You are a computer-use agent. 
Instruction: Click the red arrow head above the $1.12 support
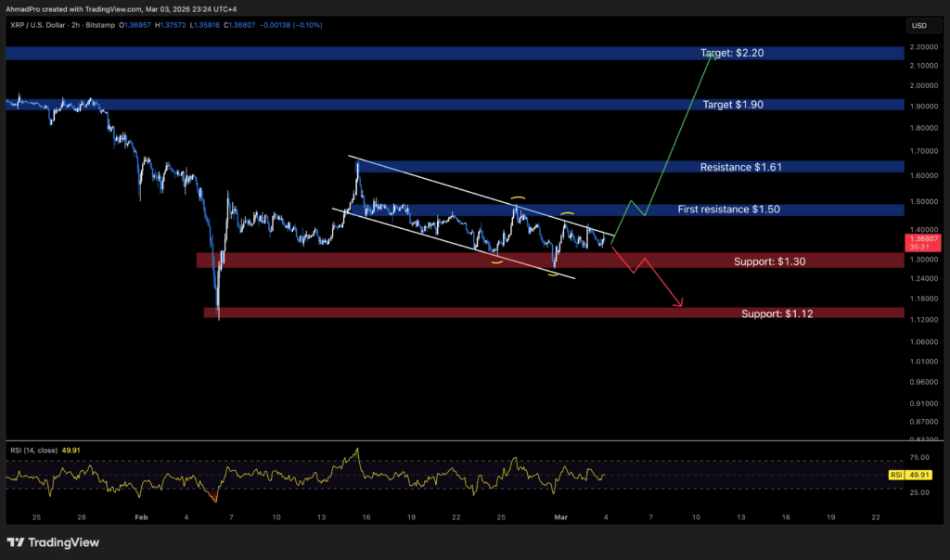[x=681, y=303]
